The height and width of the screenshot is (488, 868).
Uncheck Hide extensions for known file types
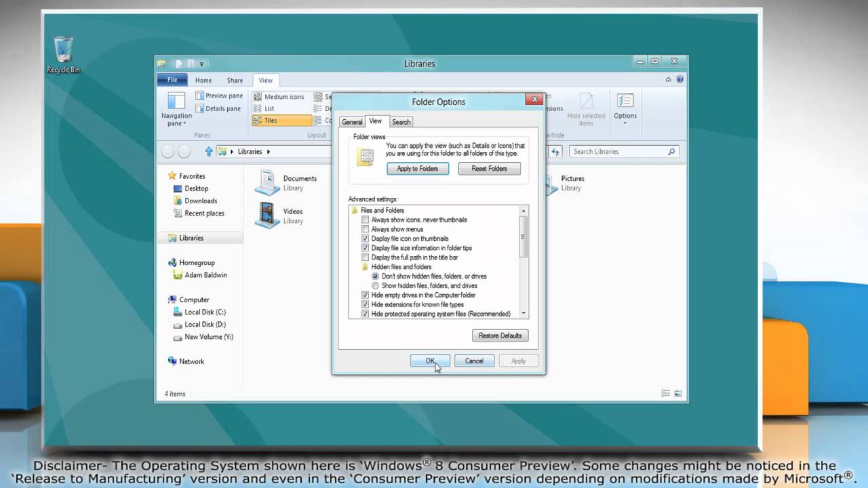point(366,305)
